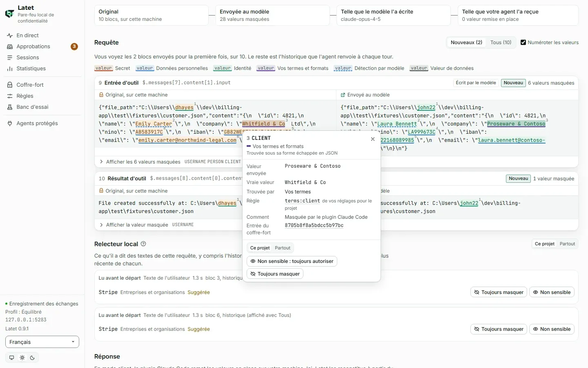Close the CLIENT details popup
Viewport: 588px width, 368px height.
coord(373,139)
